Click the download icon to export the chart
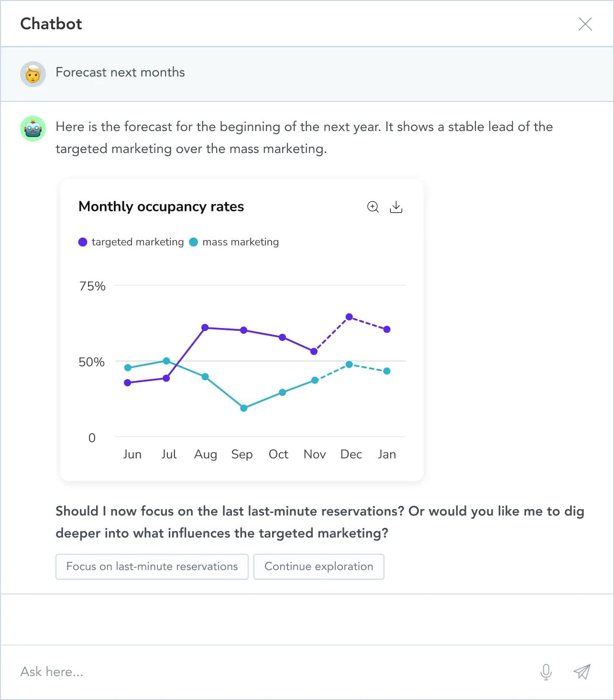This screenshot has width=614, height=700. tap(396, 207)
